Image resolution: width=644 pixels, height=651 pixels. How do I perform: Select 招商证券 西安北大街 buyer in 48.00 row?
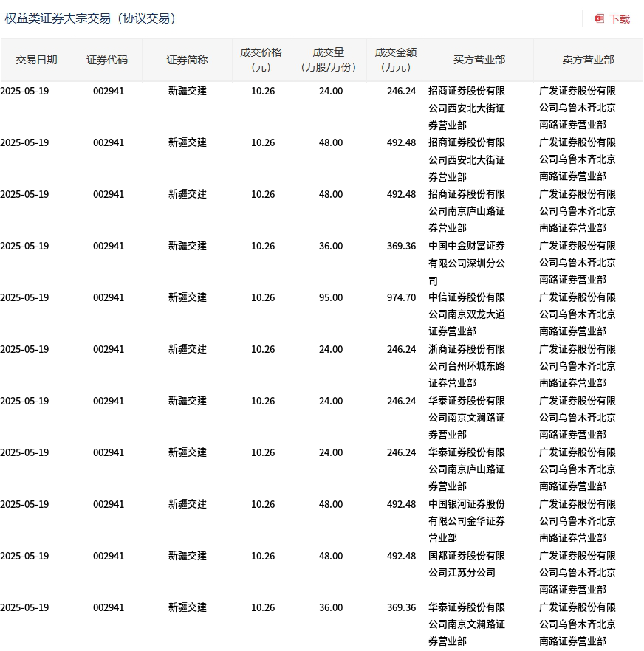pos(467,159)
